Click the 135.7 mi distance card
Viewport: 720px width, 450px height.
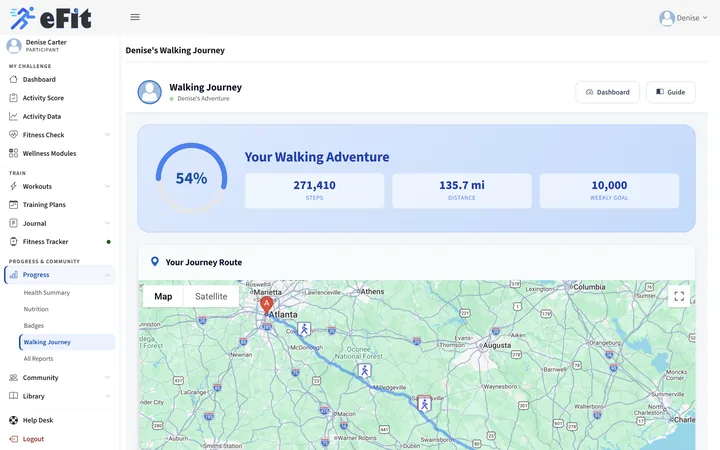pyautogui.click(x=462, y=191)
